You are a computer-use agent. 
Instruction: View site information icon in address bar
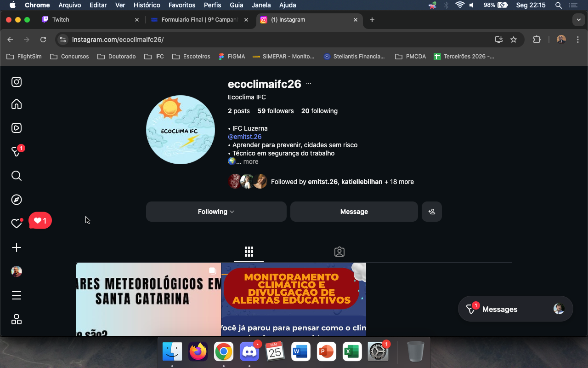click(63, 40)
